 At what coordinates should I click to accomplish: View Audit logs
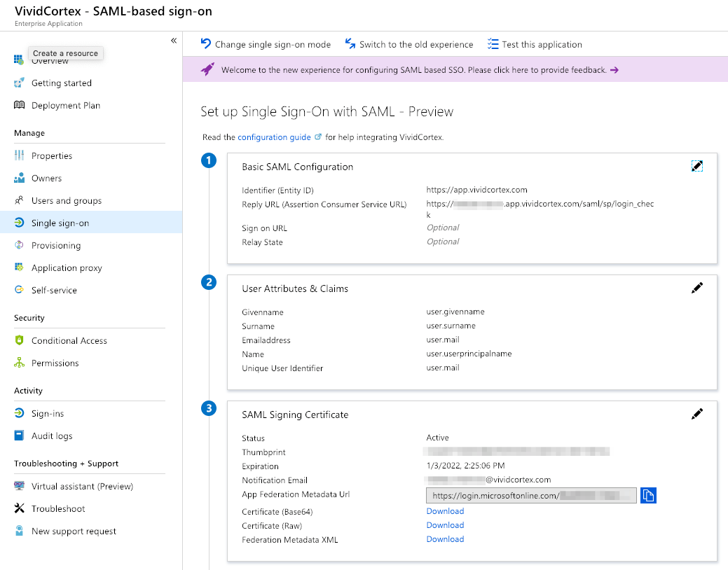click(52, 436)
